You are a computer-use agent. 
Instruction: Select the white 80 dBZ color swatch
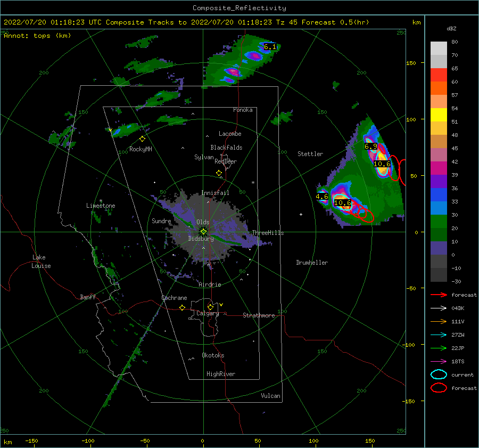tap(439, 48)
